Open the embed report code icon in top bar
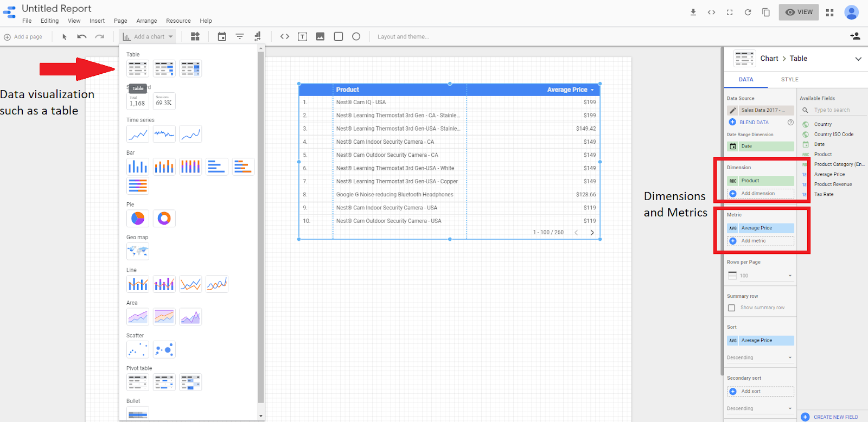Screen dimensions: 868x422 [711, 12]
